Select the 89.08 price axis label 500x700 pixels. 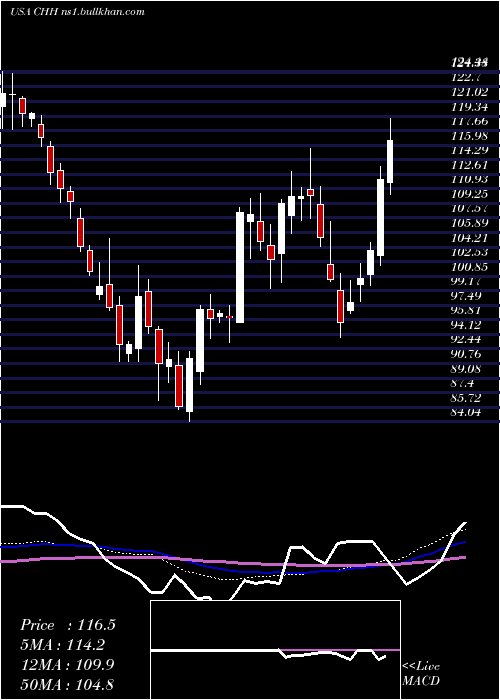point(468,369)
